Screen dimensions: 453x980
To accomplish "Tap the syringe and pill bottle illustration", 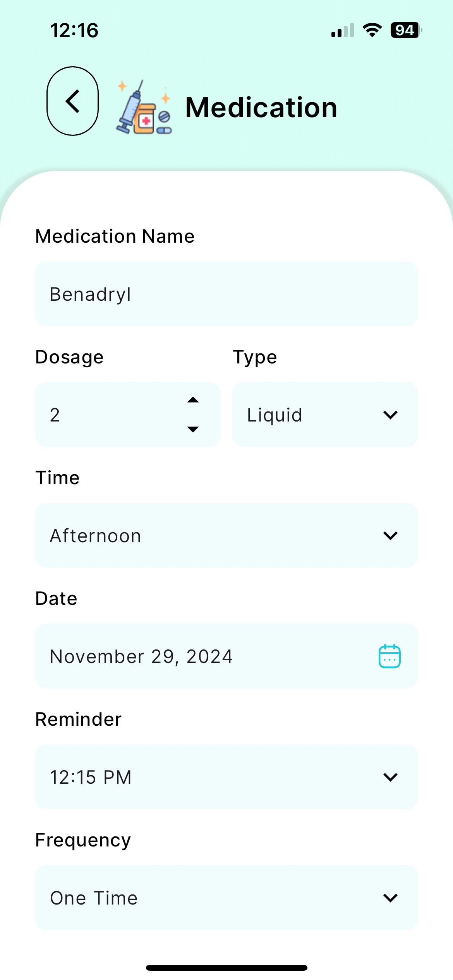I will [x=144, y=107].
